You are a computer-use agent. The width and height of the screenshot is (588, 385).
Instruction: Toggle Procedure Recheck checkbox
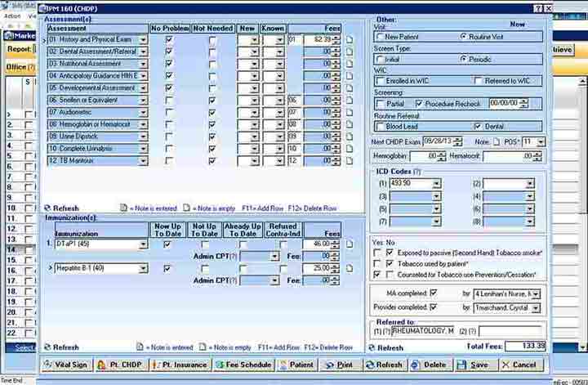pyautogui.click(x=419, y=103)
